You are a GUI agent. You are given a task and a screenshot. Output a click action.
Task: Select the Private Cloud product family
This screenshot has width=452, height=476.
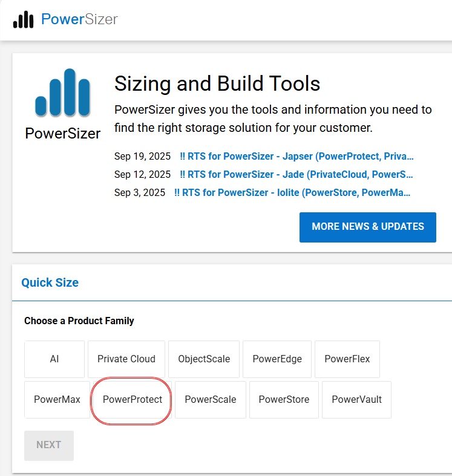(126, 359)
